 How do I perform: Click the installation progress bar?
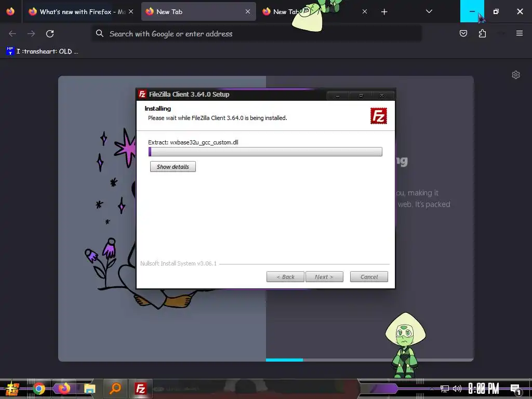point(265,152)
